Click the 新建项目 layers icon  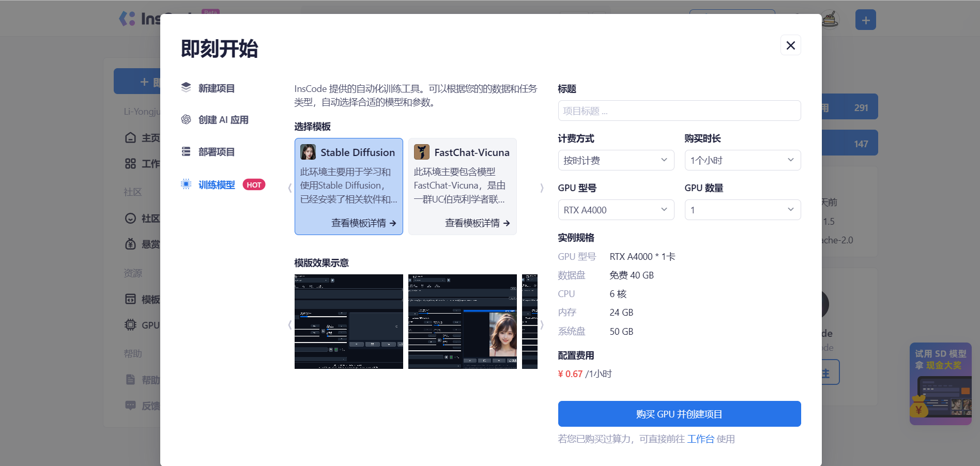click(186, 88)
